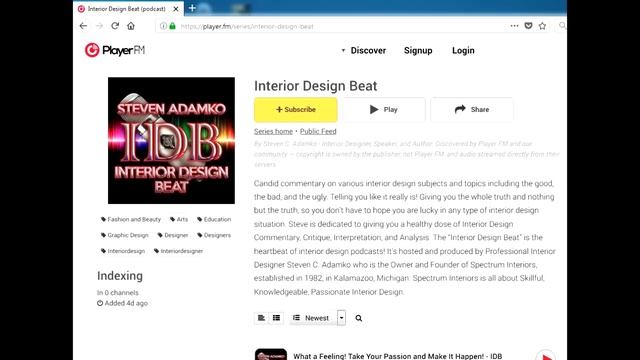Close the Interior Design Beat tab
The height and width of the screenshot is (360, 640).
(176, 9)
